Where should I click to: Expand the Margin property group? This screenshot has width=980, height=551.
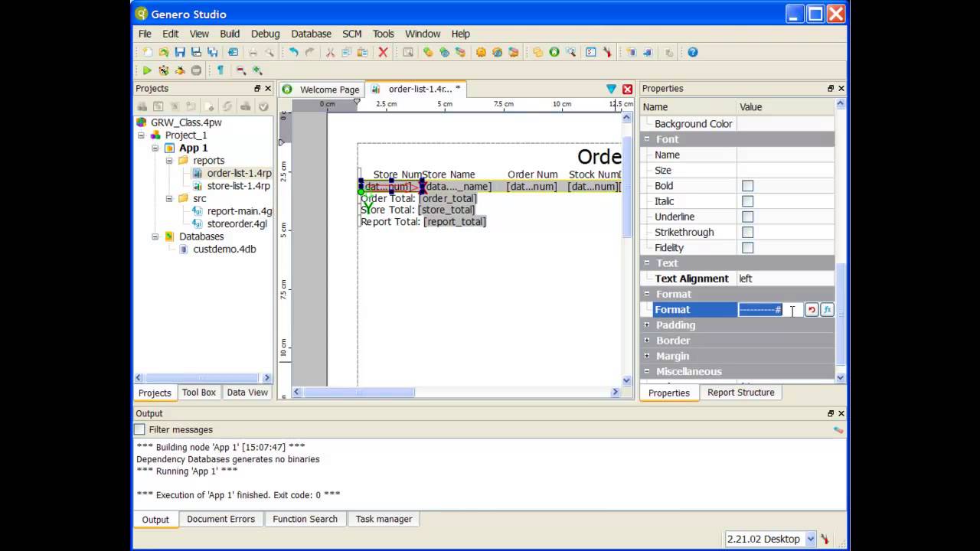click(x=647, y=356)
